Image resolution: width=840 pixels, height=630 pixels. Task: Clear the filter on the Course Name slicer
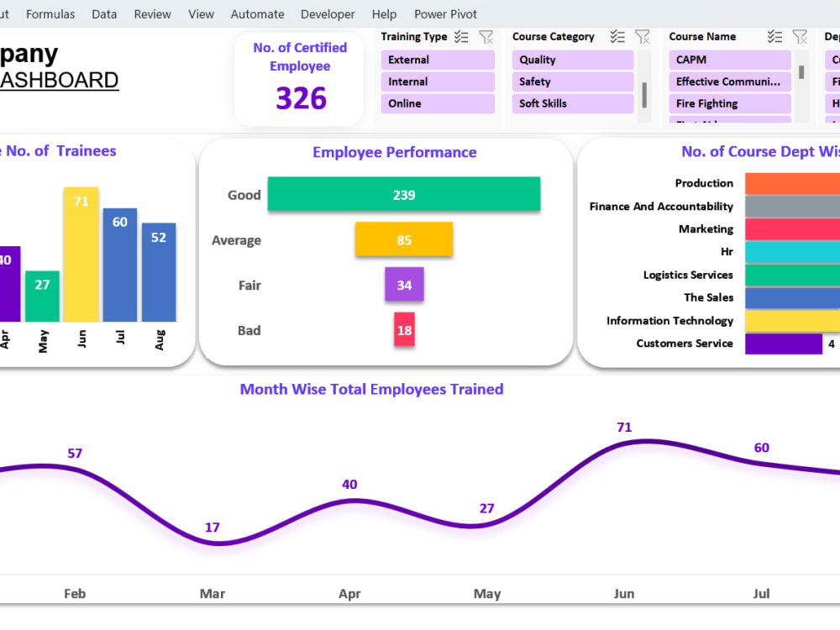coord(799,36)
